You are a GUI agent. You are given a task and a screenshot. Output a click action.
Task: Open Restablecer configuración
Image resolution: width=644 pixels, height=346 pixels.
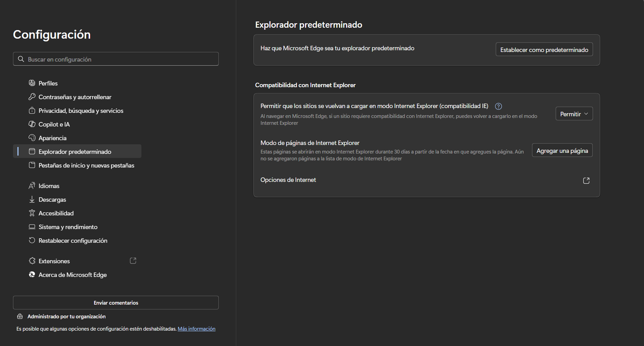pos(77,240)
